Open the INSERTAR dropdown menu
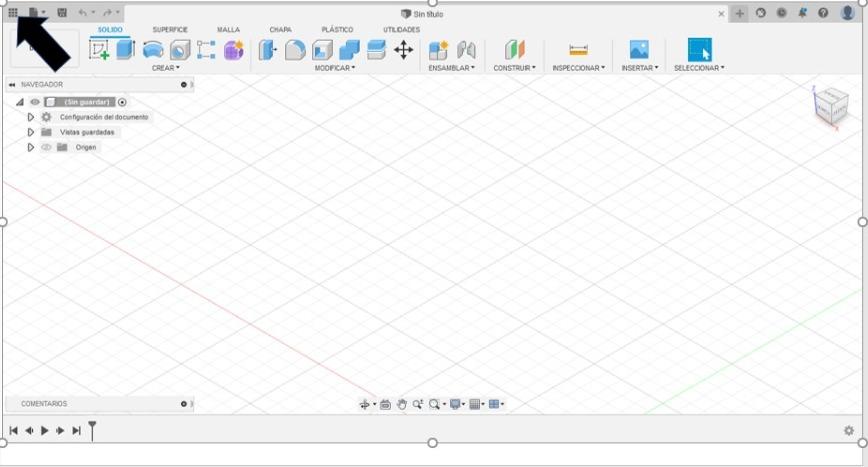This screenshot has height=467, width=868. pyautogui.click(x=639, y=68)
